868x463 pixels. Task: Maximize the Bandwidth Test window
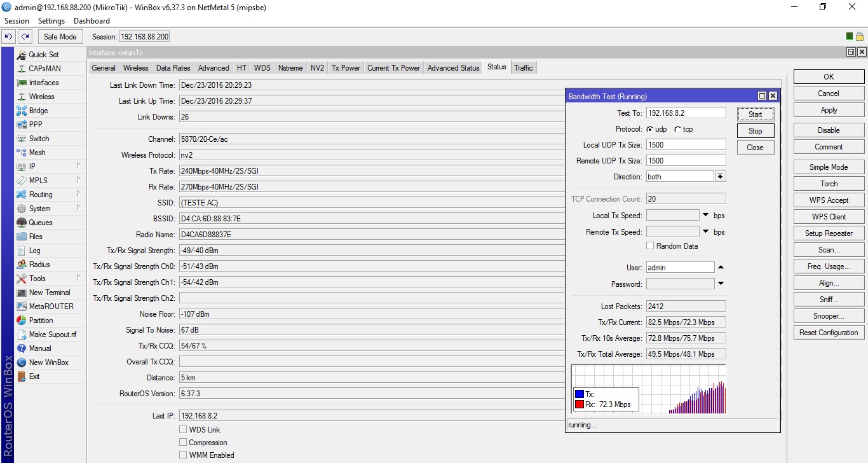[x=763, y=96]
